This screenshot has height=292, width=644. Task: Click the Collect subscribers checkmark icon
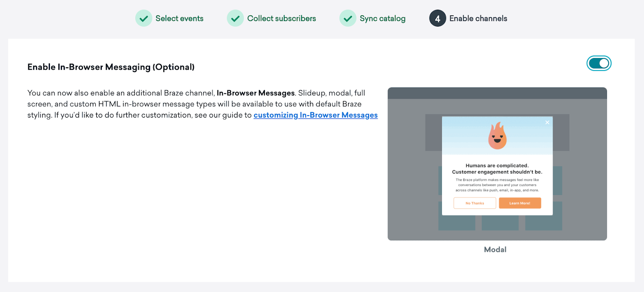235,18
